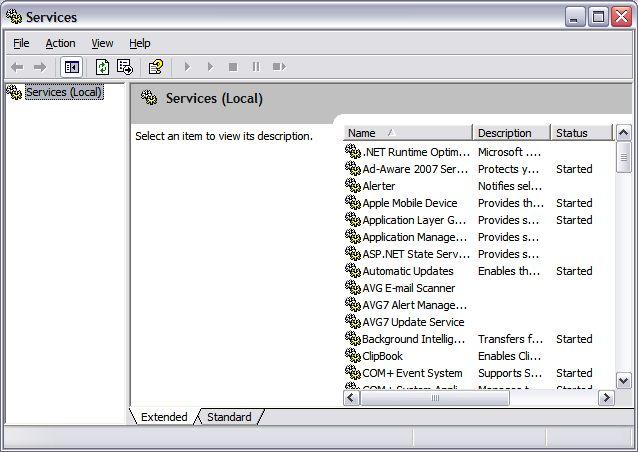Click the Refresh toolbar icon
This screenshot has width=638, height=452.
click(x=102, y=67)
